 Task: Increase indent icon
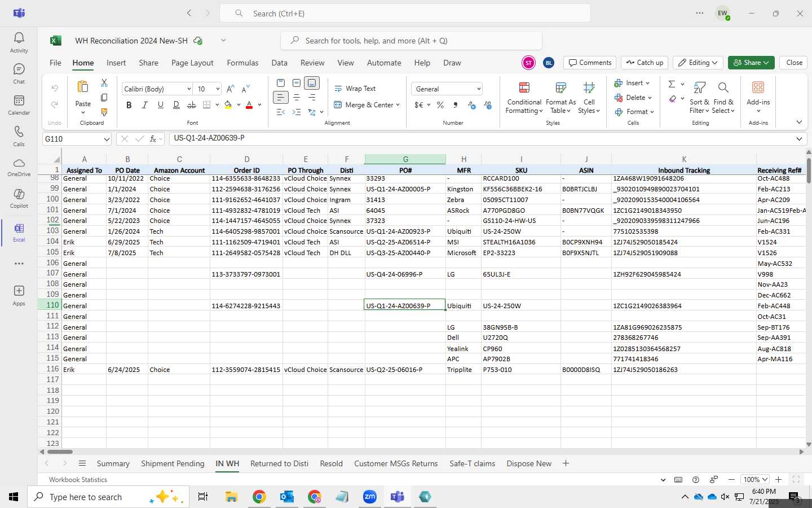point(297,112)
